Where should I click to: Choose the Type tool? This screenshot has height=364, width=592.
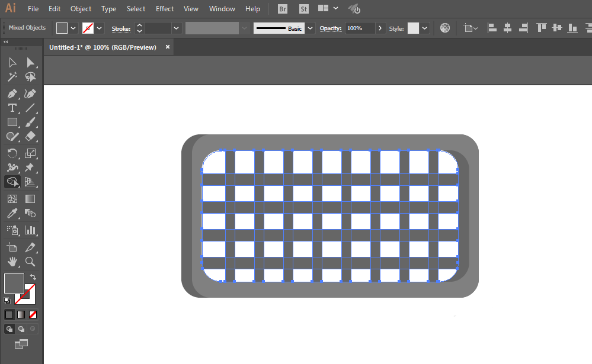12,108
